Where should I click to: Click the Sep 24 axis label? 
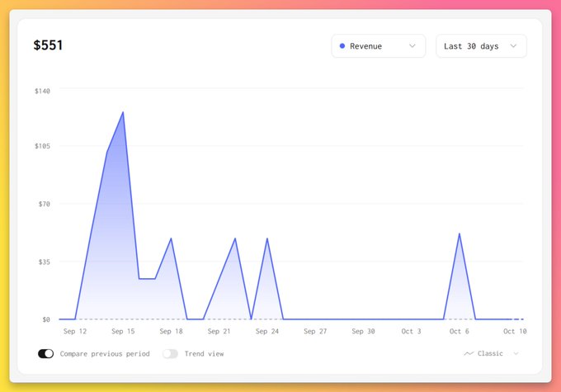click(267, 331)
